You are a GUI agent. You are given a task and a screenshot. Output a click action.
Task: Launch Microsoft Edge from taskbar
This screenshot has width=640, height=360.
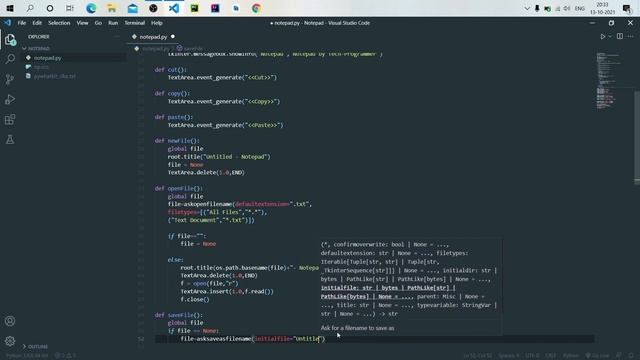[x=91, y=8]
